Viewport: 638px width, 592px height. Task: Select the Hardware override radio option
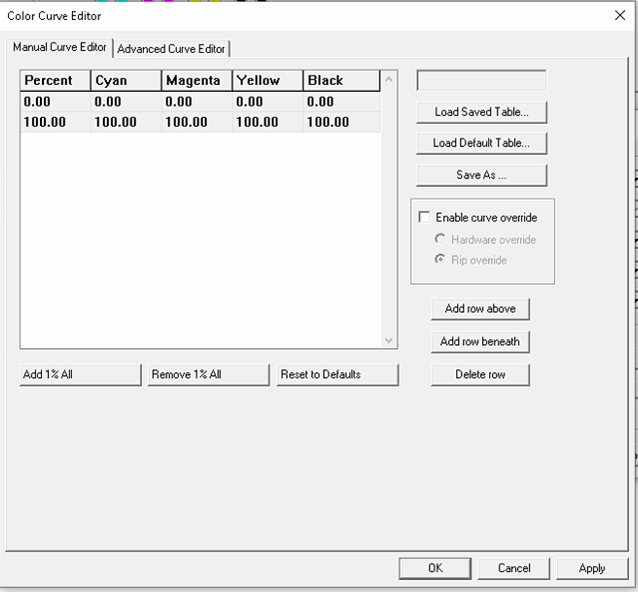tap(440, 239)
